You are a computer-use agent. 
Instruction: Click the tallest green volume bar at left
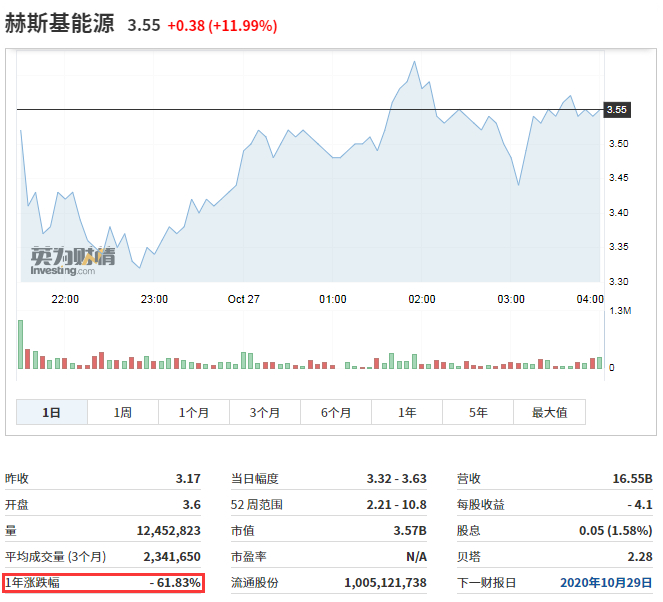20,345
